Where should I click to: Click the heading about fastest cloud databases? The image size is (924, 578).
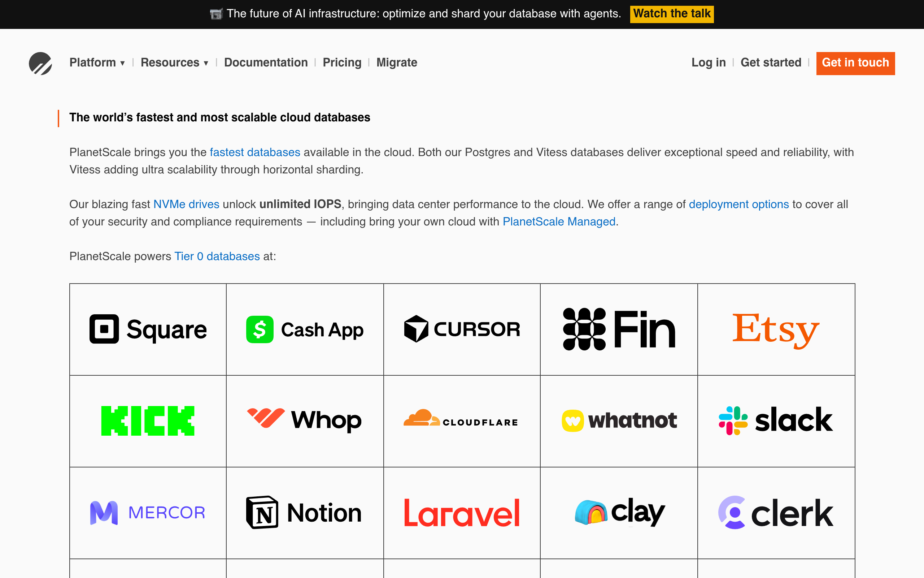pos(220,118)
